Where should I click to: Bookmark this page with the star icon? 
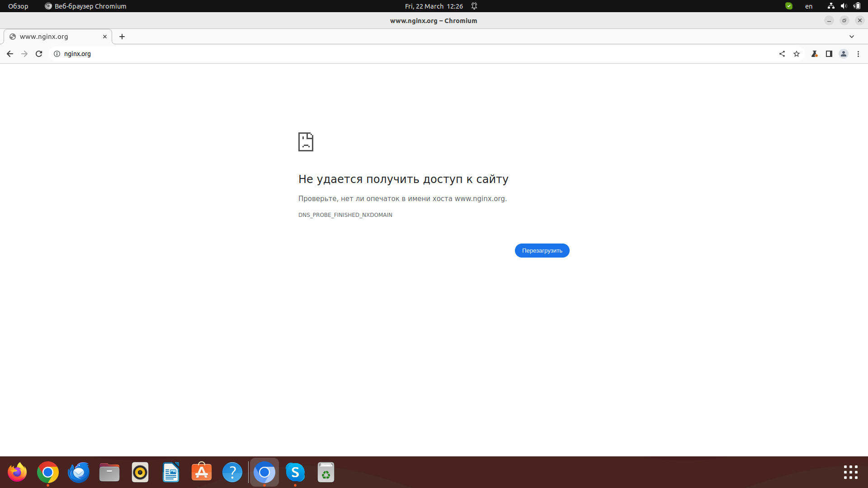pos(797,54)
